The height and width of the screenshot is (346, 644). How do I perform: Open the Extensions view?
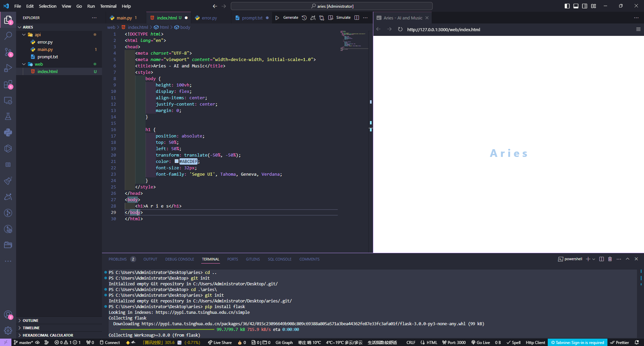(x=8, y=84)
